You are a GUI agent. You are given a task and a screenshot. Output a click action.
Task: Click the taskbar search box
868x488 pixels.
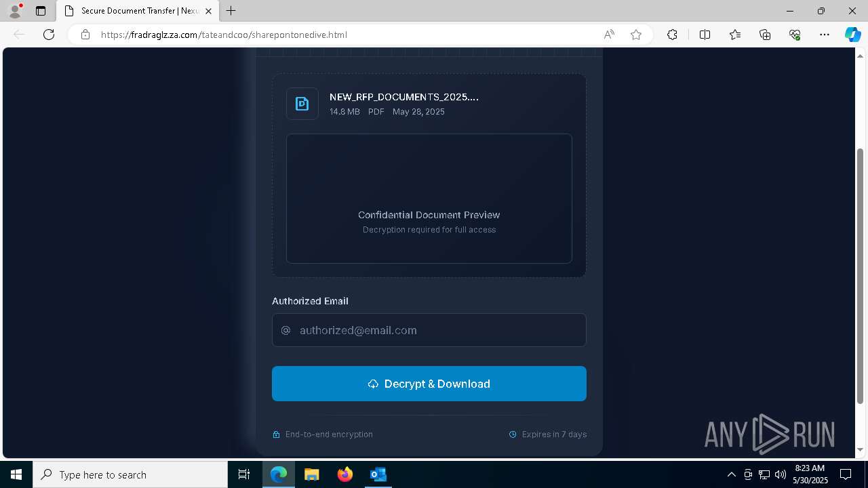coord(130,474)
